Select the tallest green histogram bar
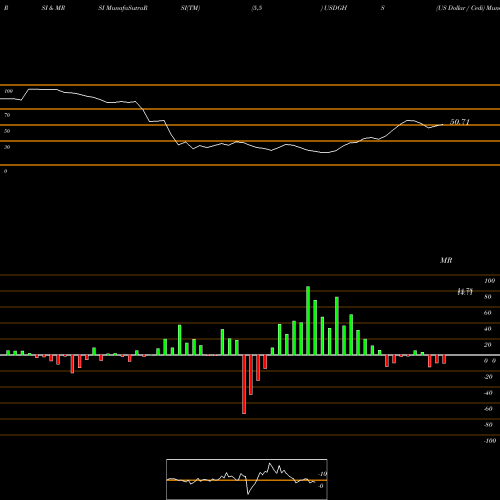Screen dimensions: 500x500 tap(308, 320)
